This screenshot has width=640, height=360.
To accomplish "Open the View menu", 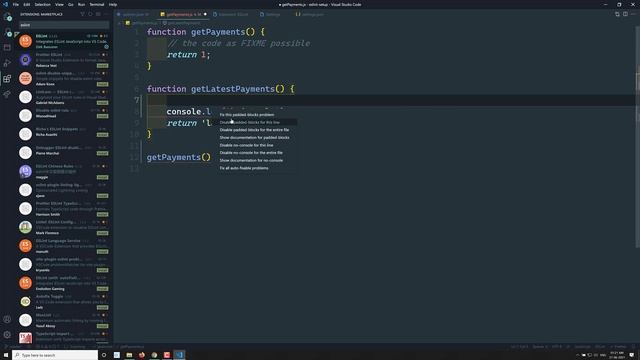I will (59, 4).
